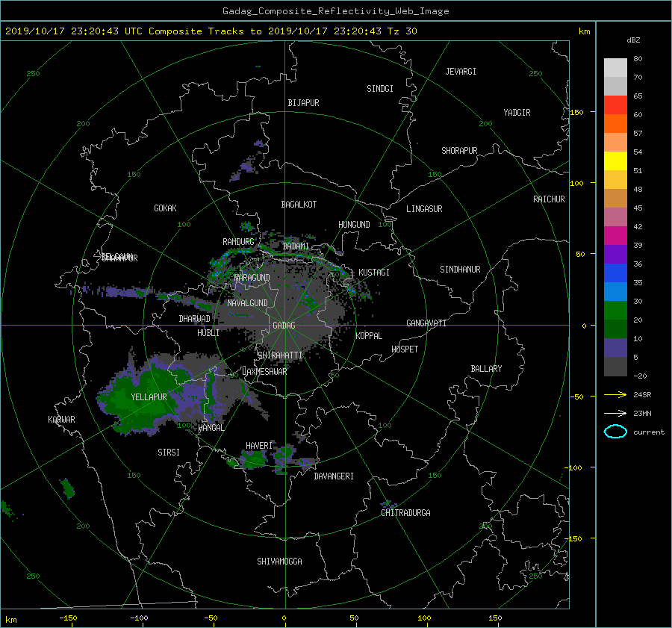Screen dimensions: 672x628
Task: Click the SHIVAMOGGA label
Action: point(279,561)
